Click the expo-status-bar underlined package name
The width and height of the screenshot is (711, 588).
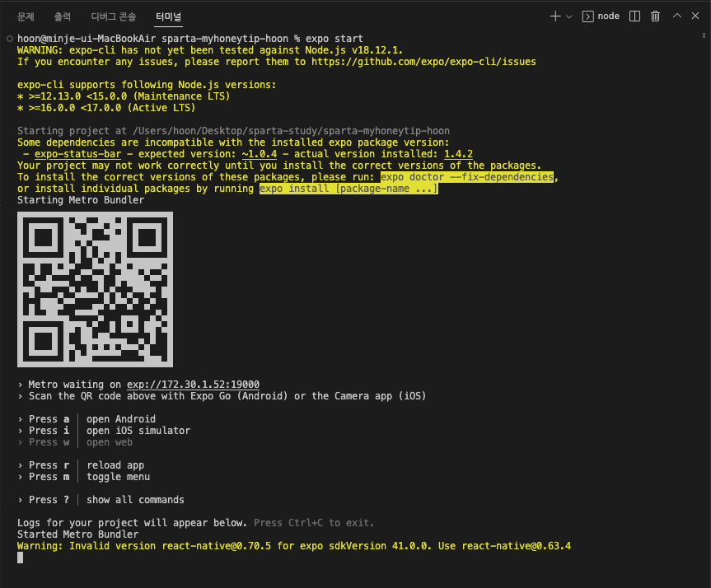tap(78, 154)
